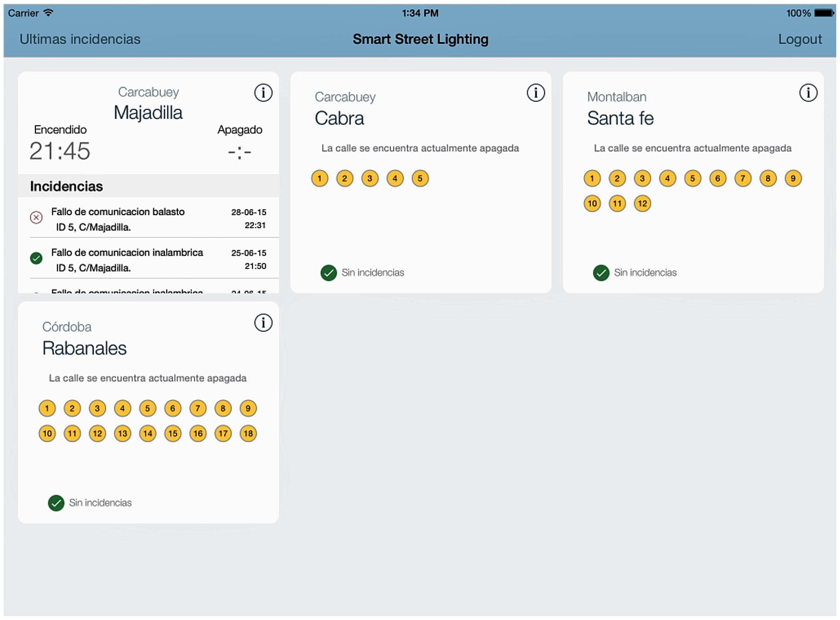Screen dimensions: 840x620
Task: Tap lamp 7 in the Santa fe card
Action: click(x=742, y=178)
